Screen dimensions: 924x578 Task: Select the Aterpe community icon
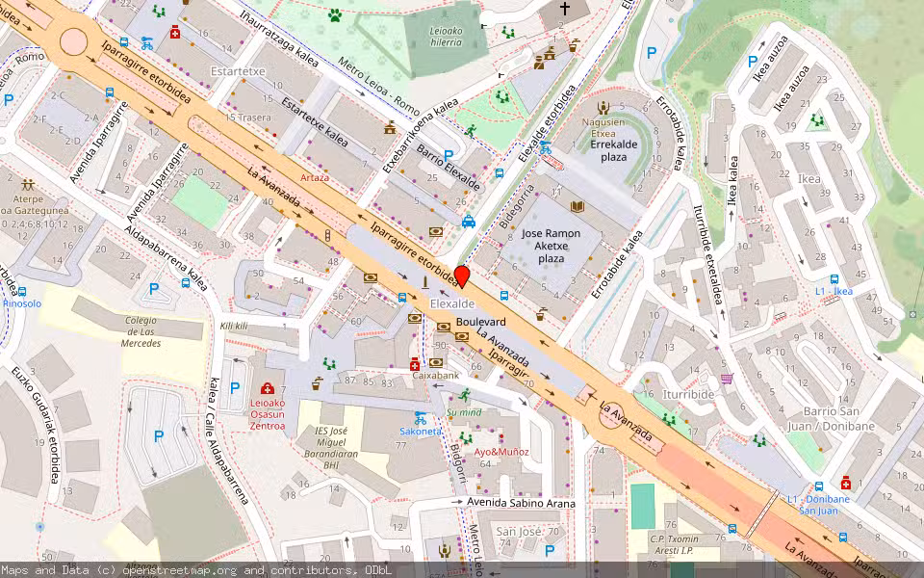coord(27,185)
